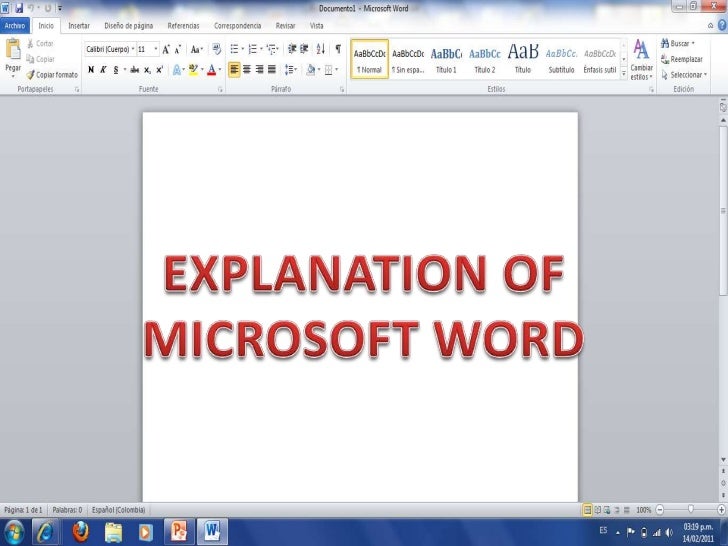Click Buscar find button

[678, 43]
